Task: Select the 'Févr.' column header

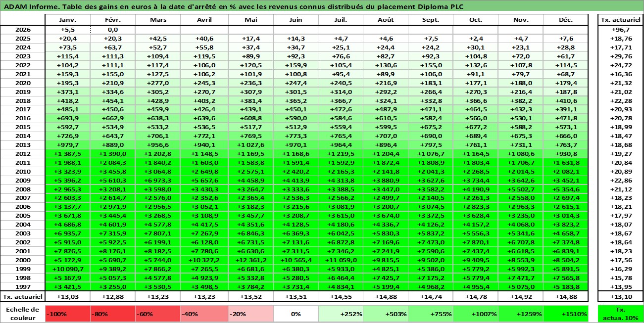Action: [x=113, y=20]
